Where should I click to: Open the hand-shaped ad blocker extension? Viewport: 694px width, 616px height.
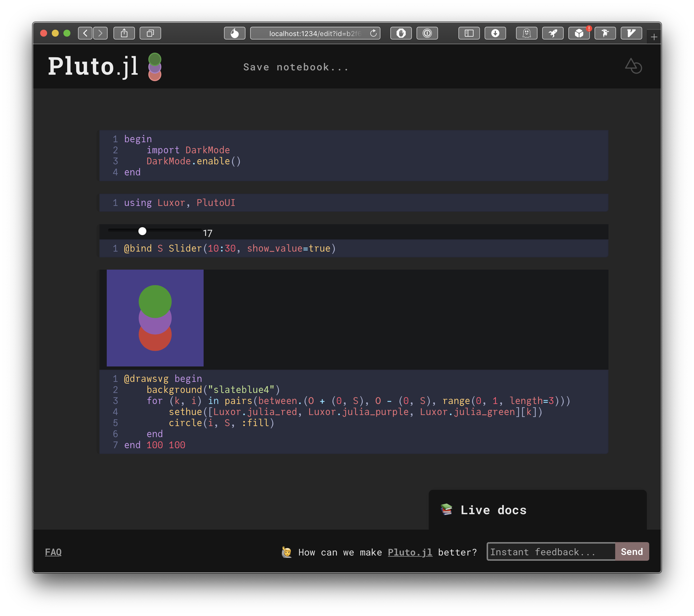pyautogui.click(x=401, y=33)
